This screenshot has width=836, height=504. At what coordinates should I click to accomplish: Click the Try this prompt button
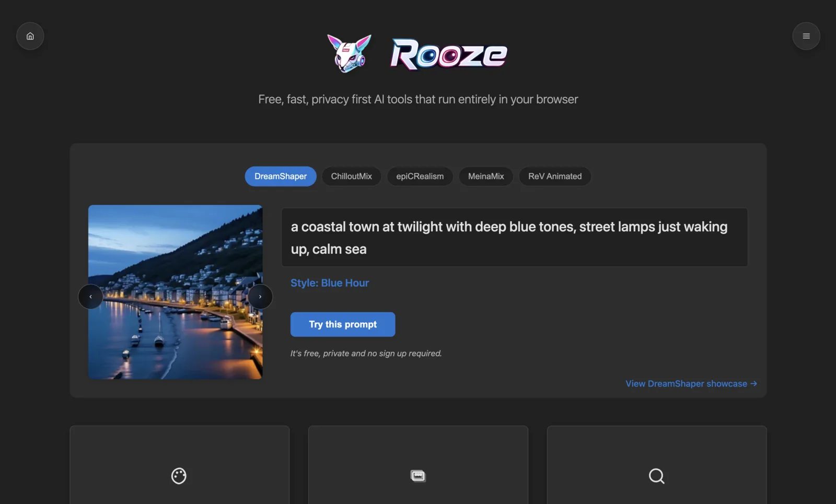point(343,324)
